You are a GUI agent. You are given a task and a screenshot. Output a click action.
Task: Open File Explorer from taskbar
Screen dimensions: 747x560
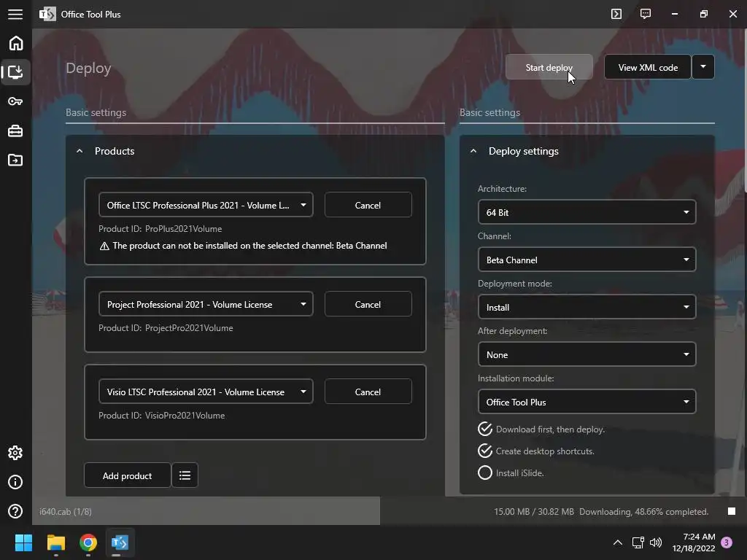(x=55, y=542)
